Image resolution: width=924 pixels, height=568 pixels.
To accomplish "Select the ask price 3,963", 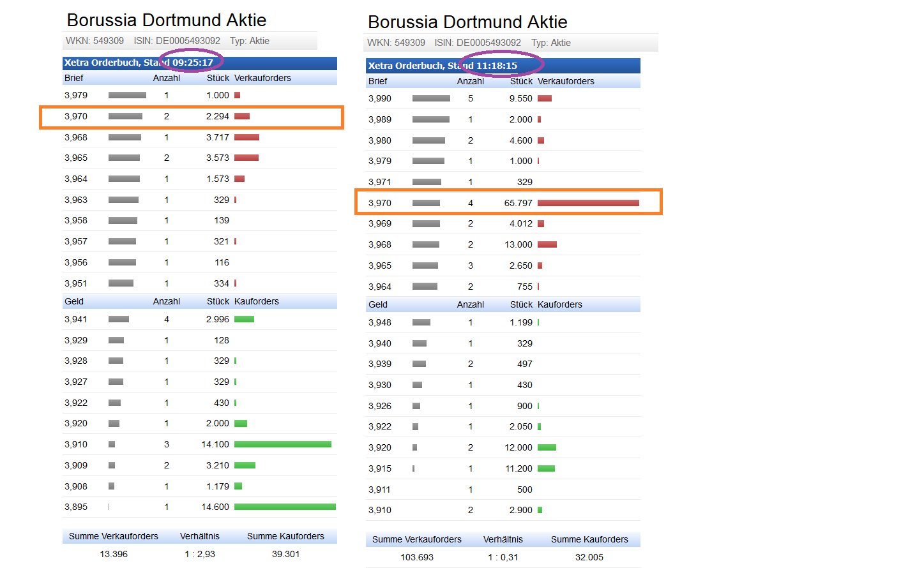I will (x=76, y=200).
